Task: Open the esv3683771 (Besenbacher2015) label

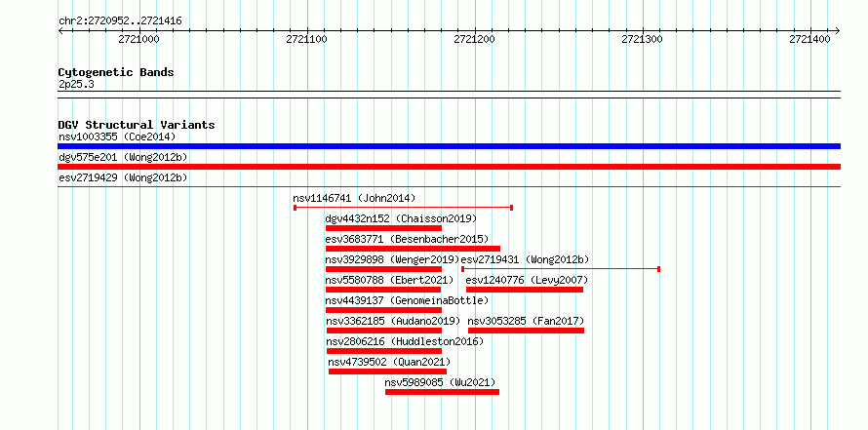Action: coord(407,239)
